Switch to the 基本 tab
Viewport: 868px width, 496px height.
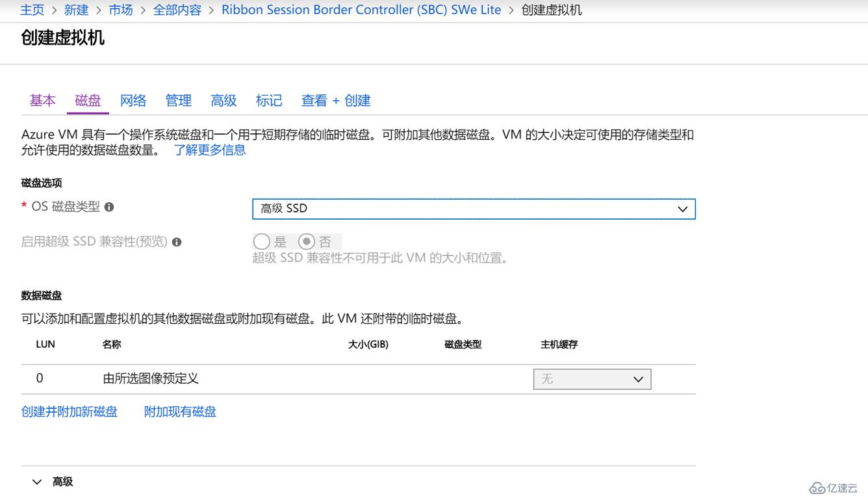click(42, 100)
